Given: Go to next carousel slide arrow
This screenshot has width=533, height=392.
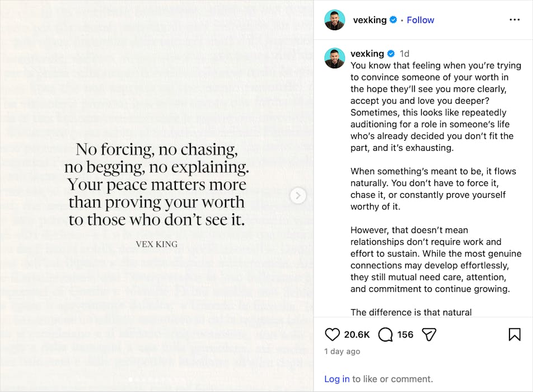Looking at the screenshot, I should click(x=298, y=195).
